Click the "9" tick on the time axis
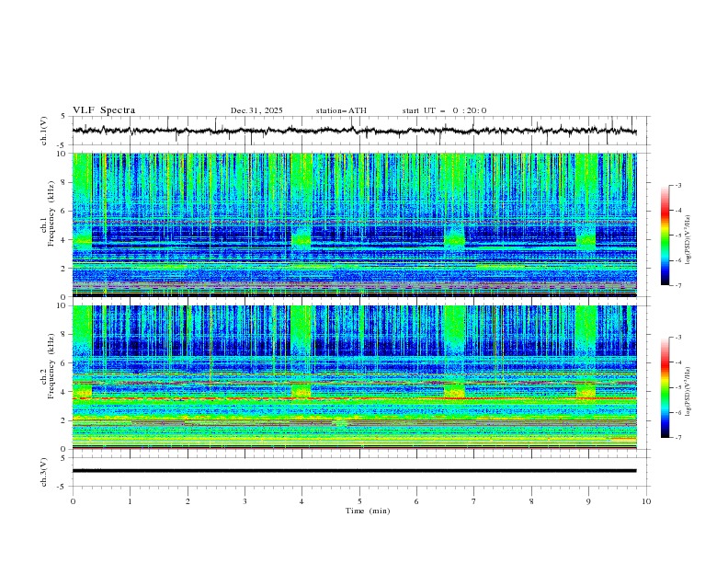 pyautogui.click(x=588, y=501)
